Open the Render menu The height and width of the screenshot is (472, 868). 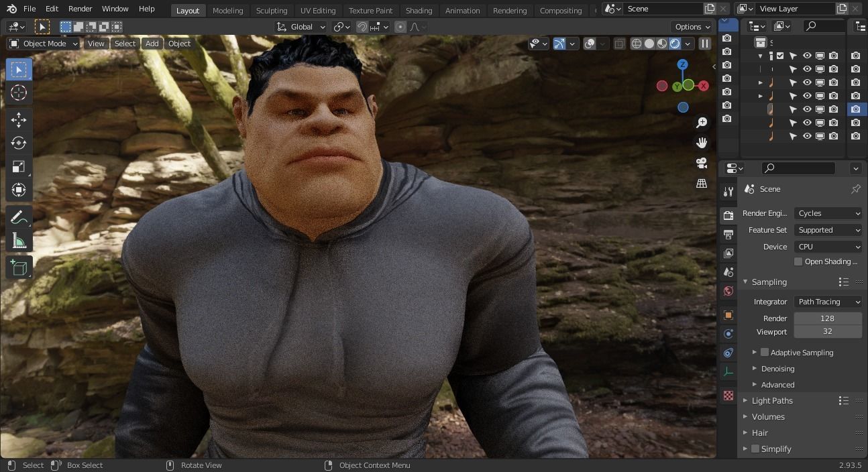(x=80, y=9)
